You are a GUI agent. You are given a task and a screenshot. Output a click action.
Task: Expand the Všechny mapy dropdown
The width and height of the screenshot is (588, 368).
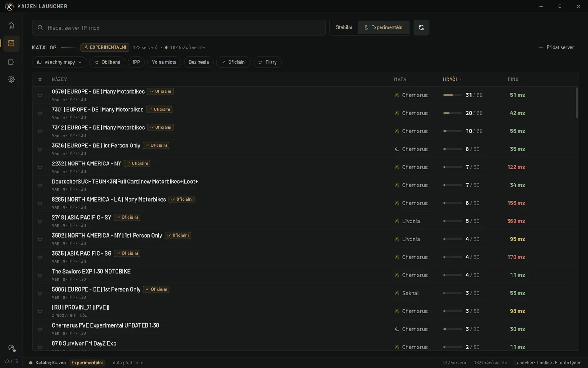[x=59, y=62]
